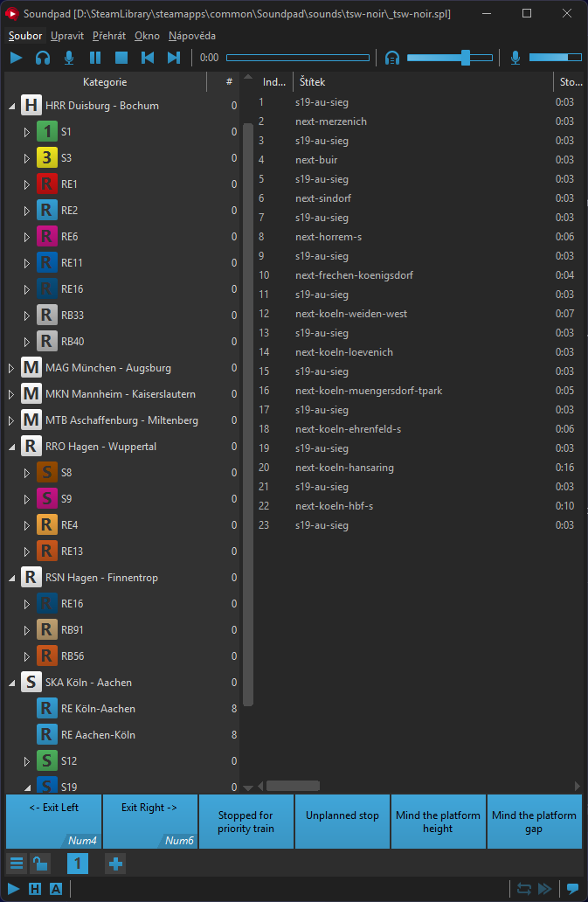
Task: Select the green S1 line icon
Action: pyautogui.click(x=47, y=132)
